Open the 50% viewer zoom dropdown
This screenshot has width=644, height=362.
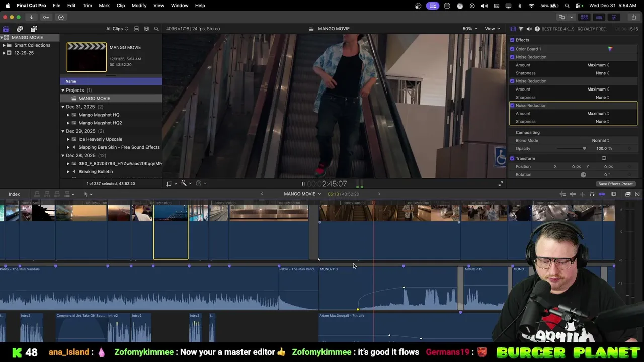pos(470,29)
